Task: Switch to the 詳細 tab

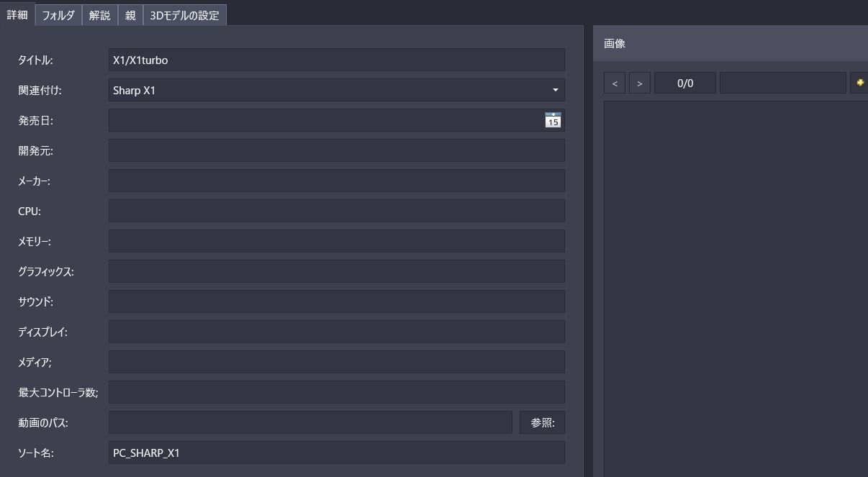Action: click(x=17, y=14)
